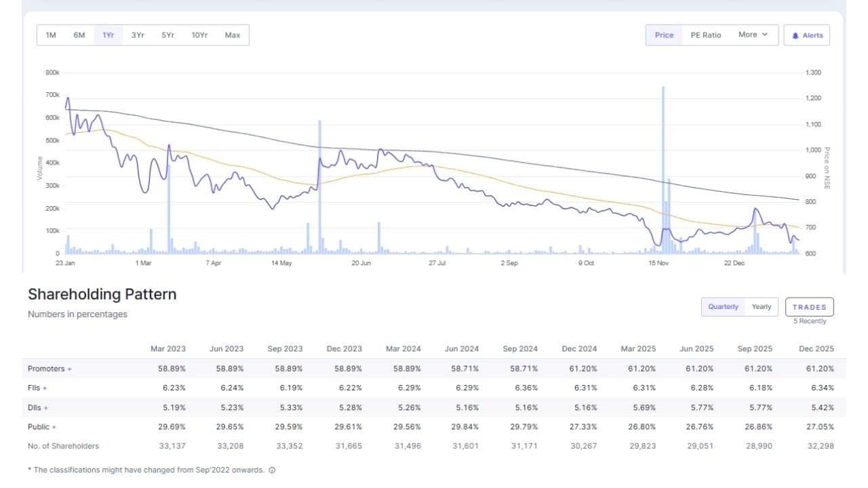Viewport: 868px width, 488px height.
Task: Select the Price chart view
Action: point(664,35)
